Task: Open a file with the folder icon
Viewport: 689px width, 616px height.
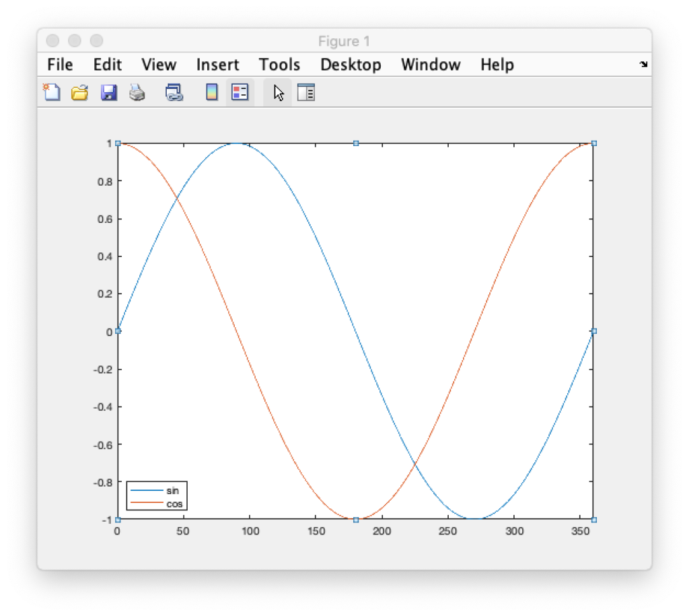Action: (80, 92)
